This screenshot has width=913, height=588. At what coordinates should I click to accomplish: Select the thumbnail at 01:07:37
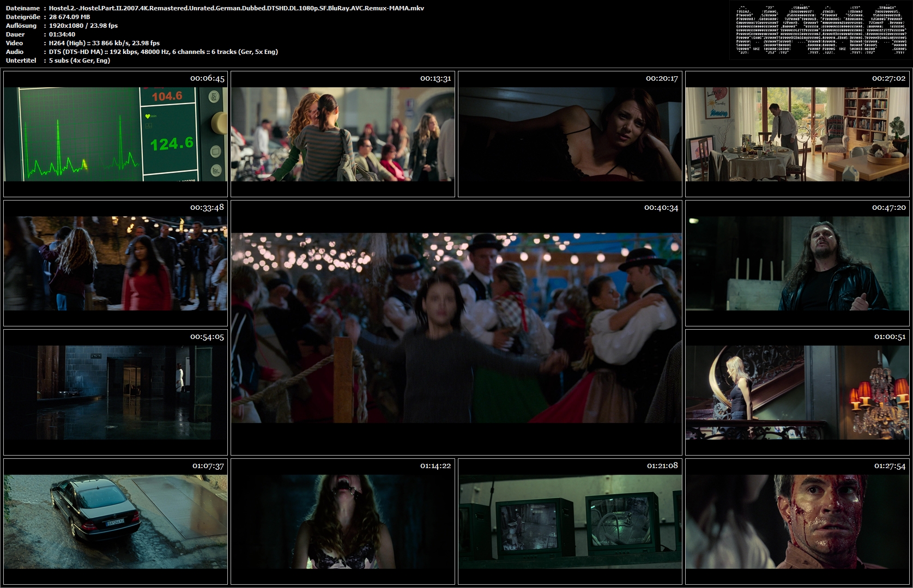[x=116, y=522]
